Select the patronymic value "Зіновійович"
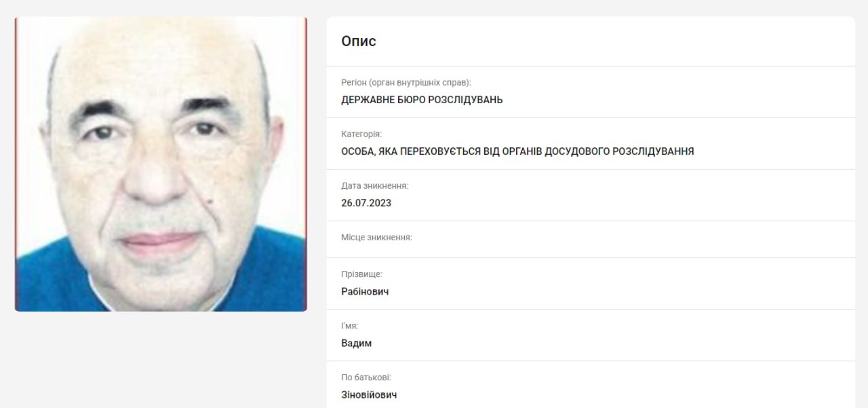Viewport: 868px width, 408px height. point(369,394)
